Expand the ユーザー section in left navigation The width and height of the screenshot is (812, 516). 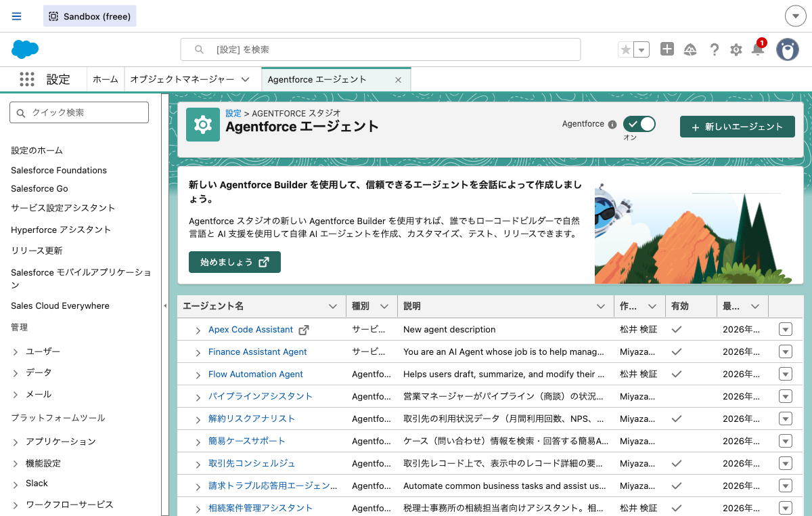(x=16, y=351)
